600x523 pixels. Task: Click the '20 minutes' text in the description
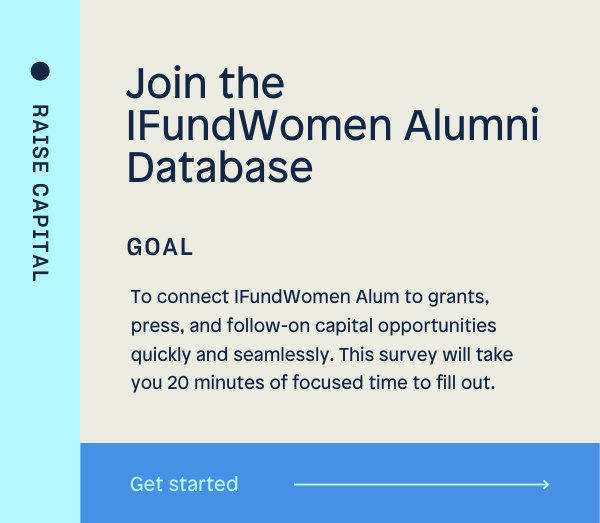216,383
